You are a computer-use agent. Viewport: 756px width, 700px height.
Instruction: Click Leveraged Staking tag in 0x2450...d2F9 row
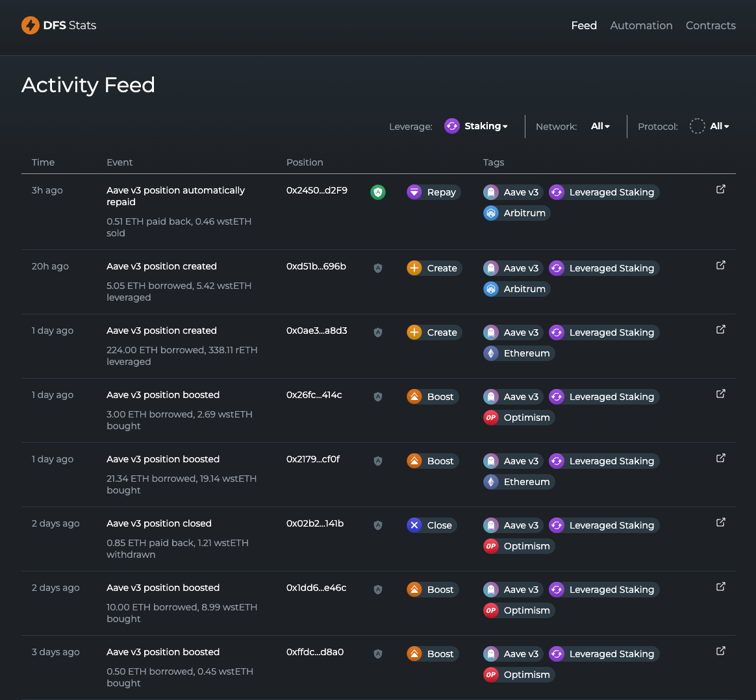pyautogui.click(x=603, y=192)
